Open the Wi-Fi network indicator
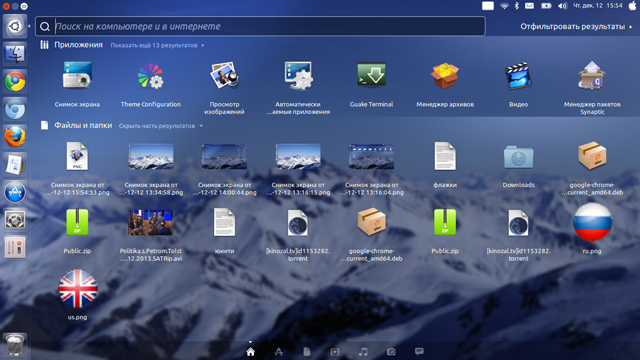This screenshot has width=640, height=360. (x=504, y=6)
